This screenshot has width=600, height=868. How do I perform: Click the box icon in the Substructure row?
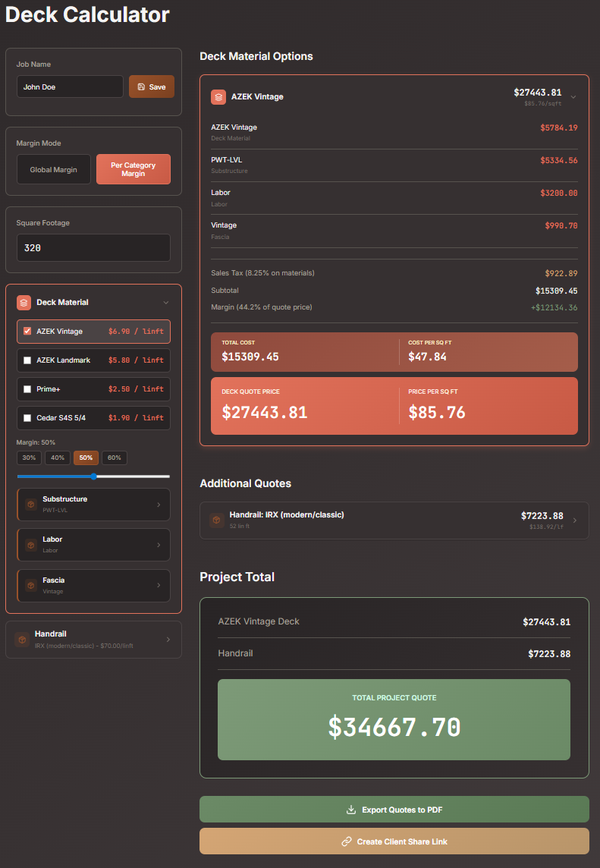click(x=32, y=505)
